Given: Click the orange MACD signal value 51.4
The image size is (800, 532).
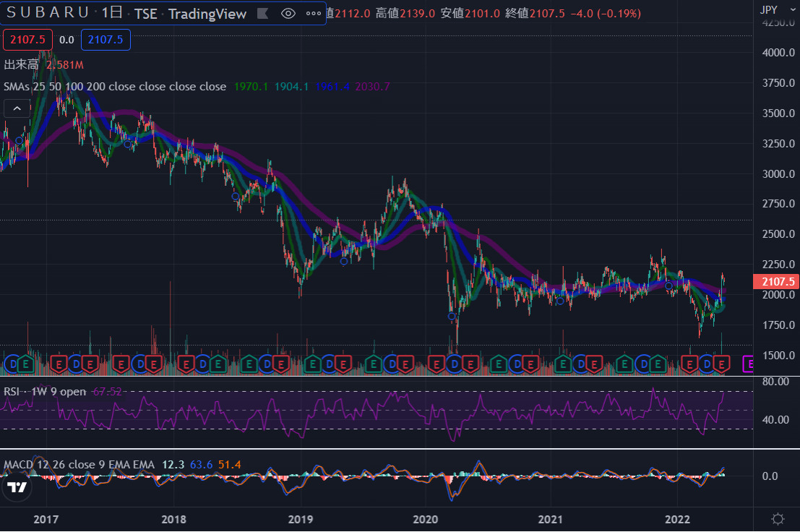Looking at the screenshot, I should coord(230,465).
